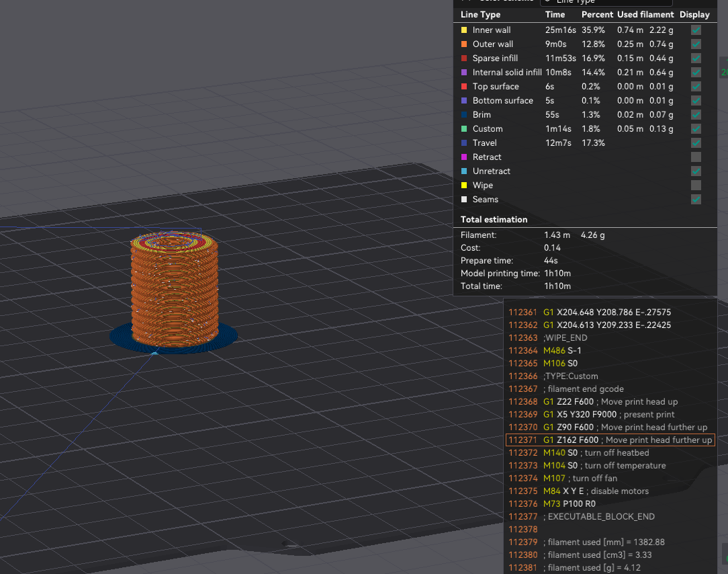728x574 pixels.
Task: Enable the Wipe display checkbox
Action: tap(696, 186)
